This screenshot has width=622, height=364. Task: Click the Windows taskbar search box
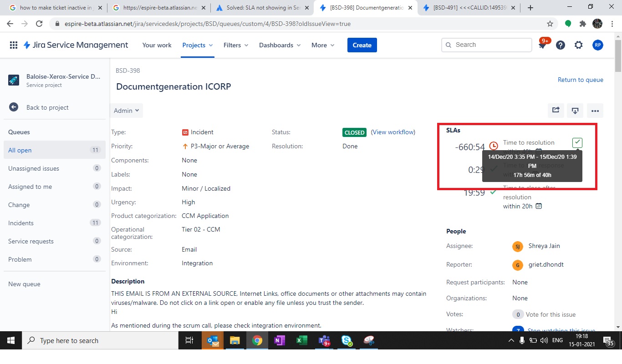[x=100, y=340]
